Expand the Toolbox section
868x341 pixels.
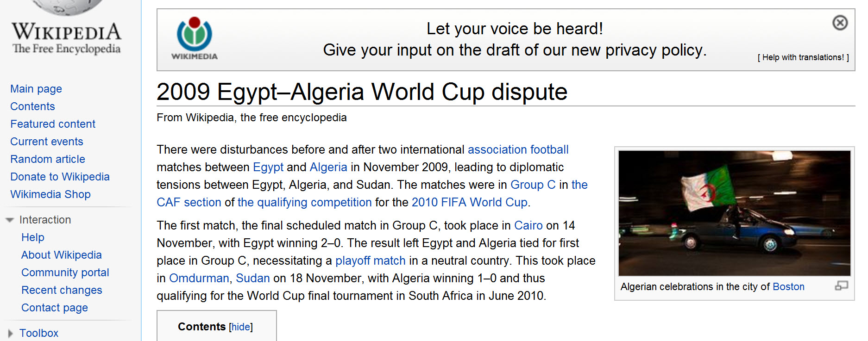tap(10, 332)
